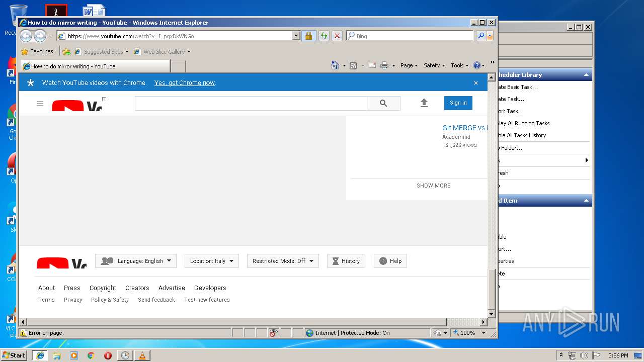Image resolution: width=644 pixels, height=362 pixels.
Task: Open the search provider dropdown arrow
Action: [490, 36]
